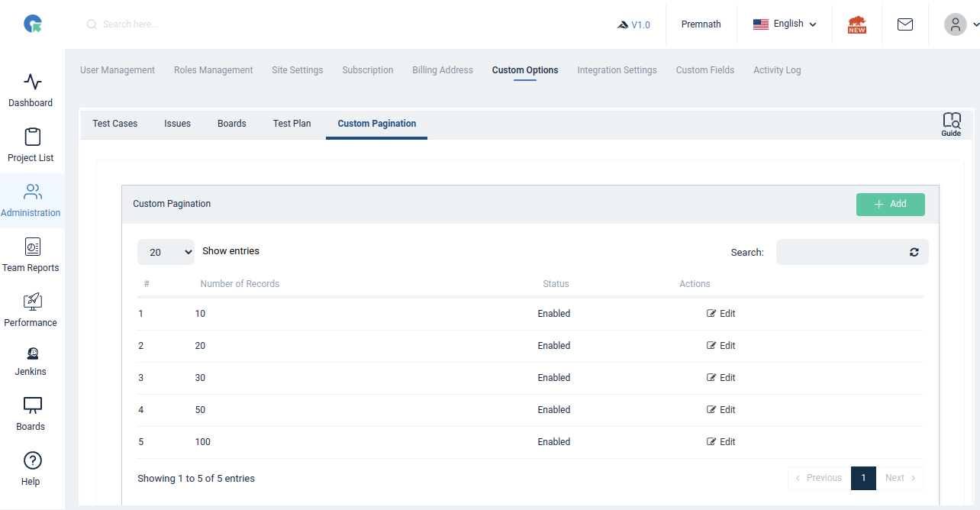Sort by the Status column header
Screen dimensions: 980x510
(x=556, y=284)
